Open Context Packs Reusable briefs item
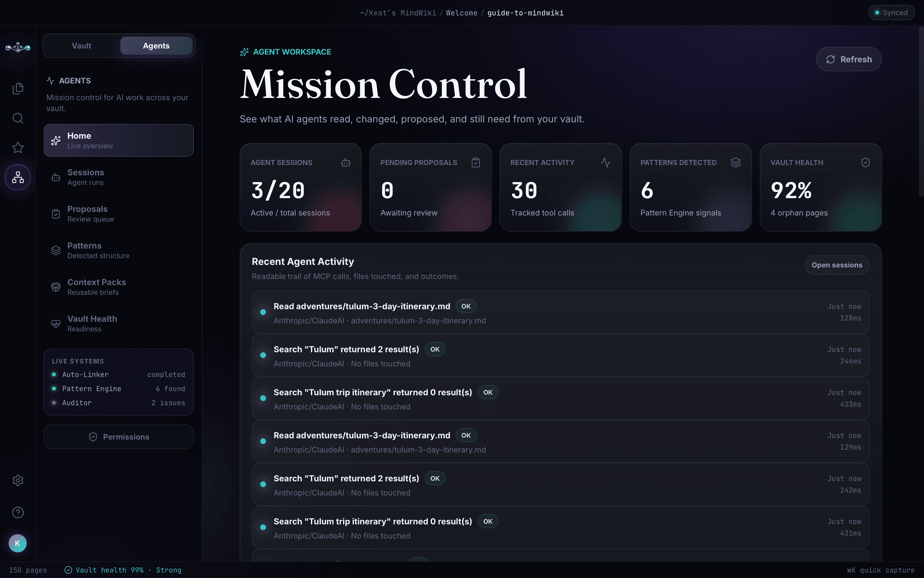Viewport: 924px width, 578px height. point(119,287)
